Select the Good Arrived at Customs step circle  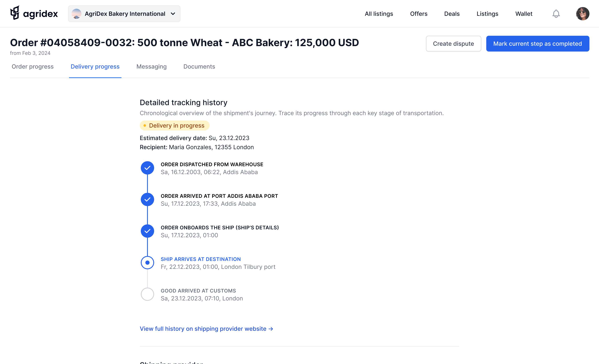click(147, 294)
